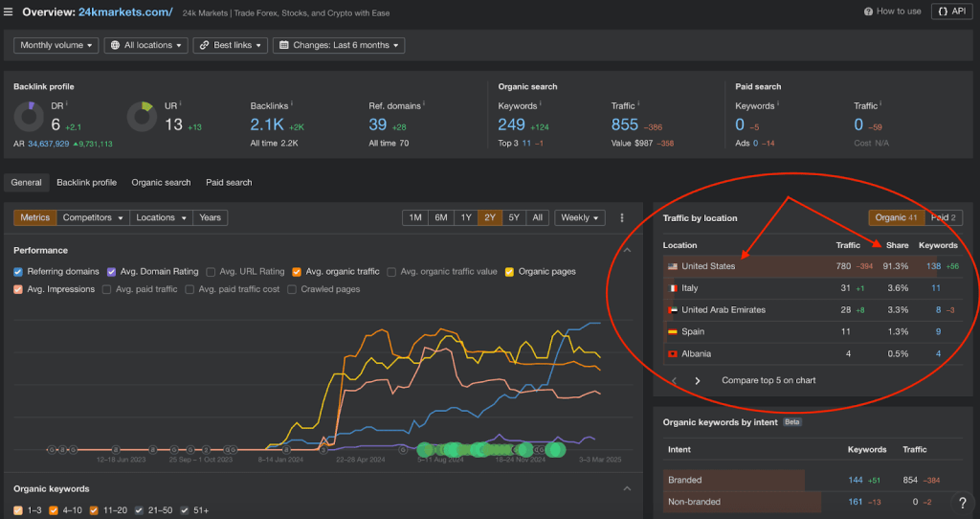
Task: Click the United States location row
Action: [x=813, y=266]
